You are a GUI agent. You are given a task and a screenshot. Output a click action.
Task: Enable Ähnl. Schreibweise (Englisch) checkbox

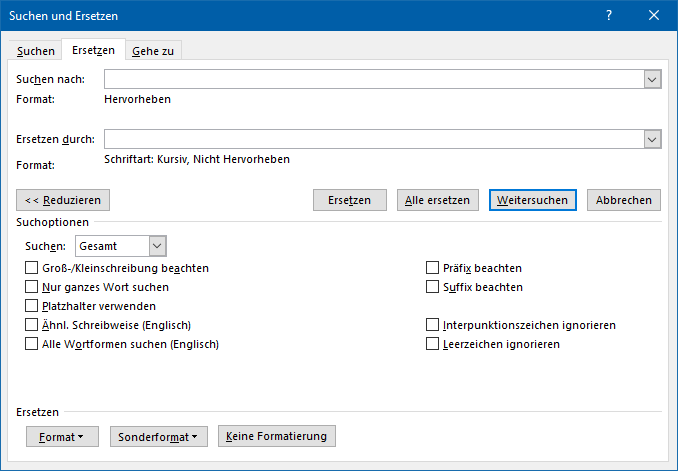[x=32, y=325]
